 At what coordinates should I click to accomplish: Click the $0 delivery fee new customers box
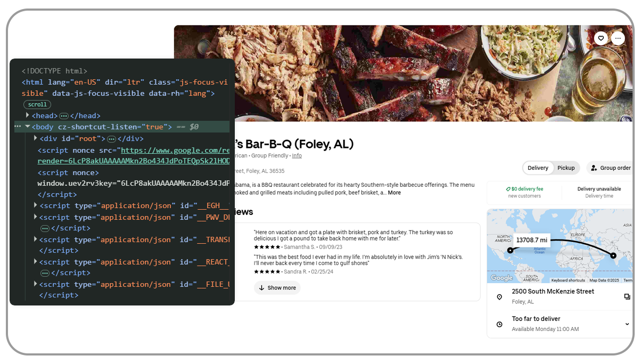(524, 193)
